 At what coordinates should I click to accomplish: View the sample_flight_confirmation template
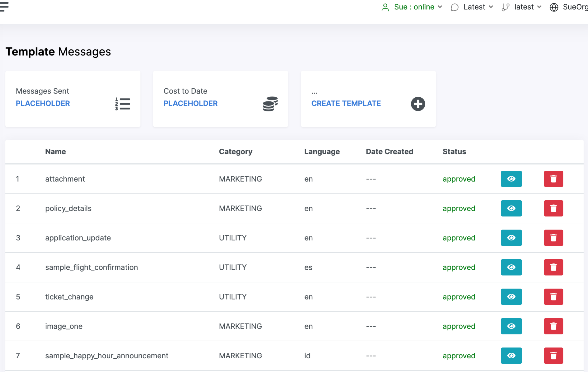click(x=511, y=267)
